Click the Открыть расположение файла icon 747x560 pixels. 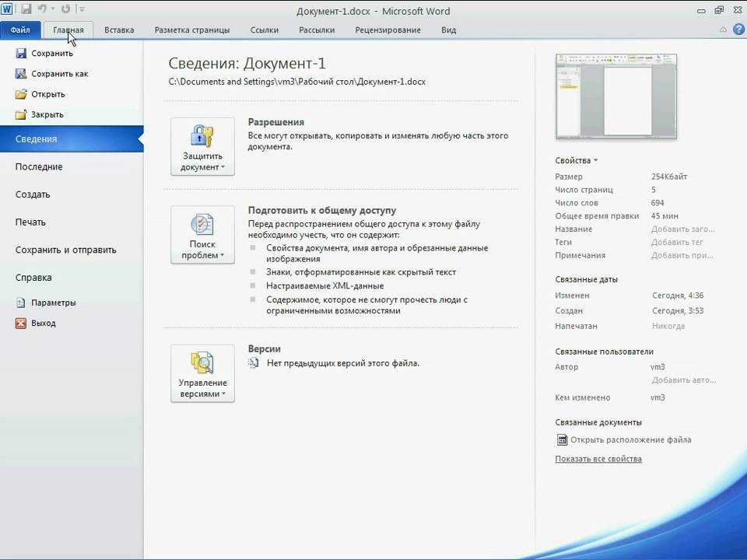coord(562,439)
